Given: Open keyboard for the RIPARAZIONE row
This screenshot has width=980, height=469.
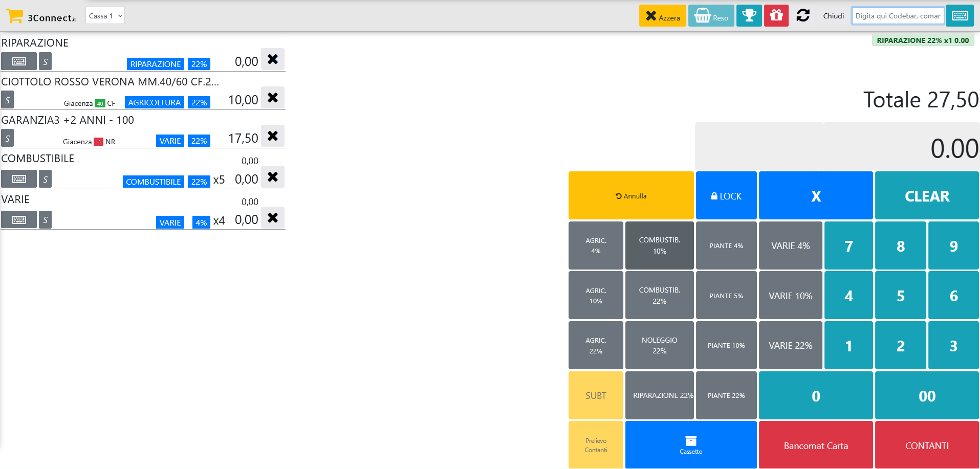Looking at the screenshot, I should [x=19, y=61].
